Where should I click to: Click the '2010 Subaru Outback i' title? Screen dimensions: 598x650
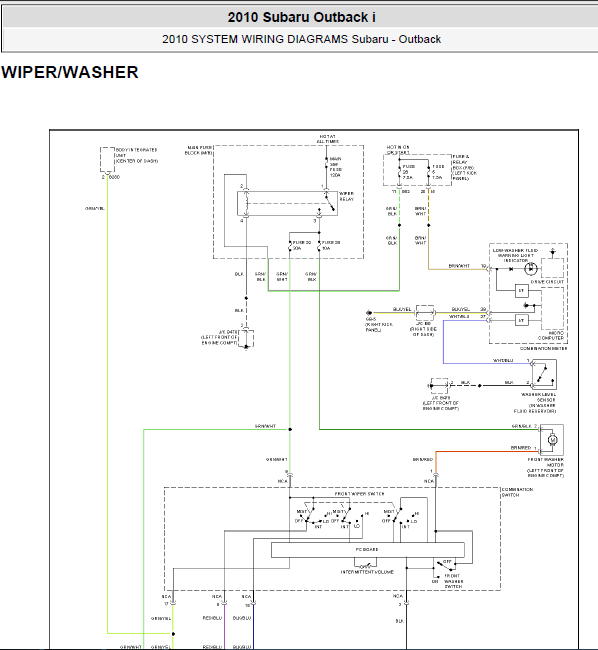(301, 17)
